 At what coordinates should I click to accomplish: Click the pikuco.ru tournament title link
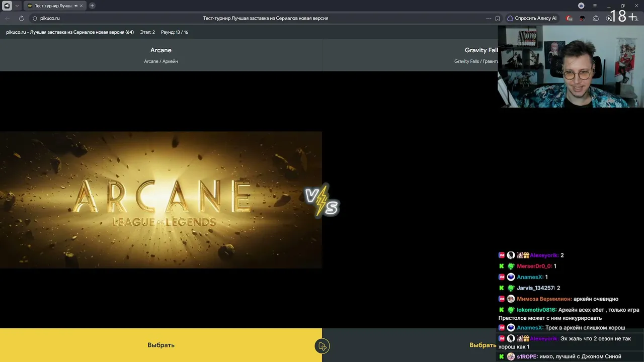(70, 32)
